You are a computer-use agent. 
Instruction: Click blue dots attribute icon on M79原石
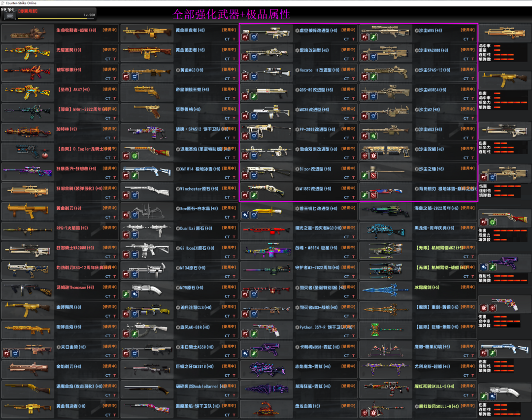(x=134, y=294)
